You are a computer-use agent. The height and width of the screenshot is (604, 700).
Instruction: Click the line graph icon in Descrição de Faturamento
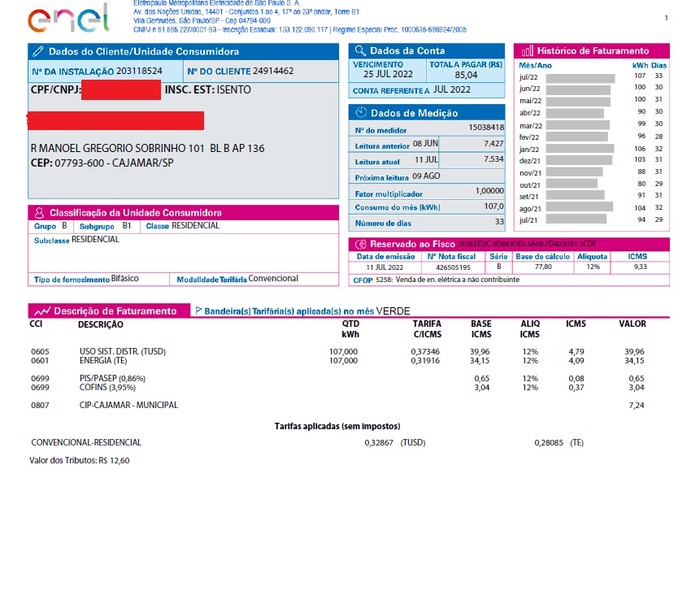tap(42, 311)
